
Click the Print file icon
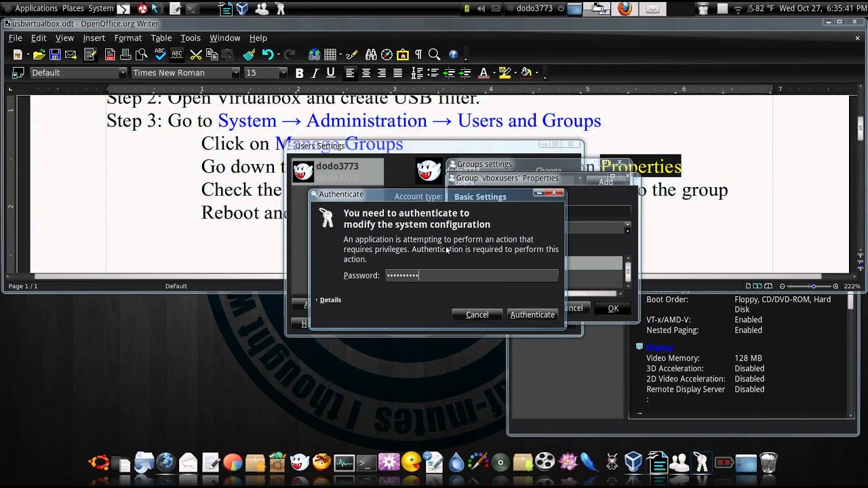pos(126,54)
